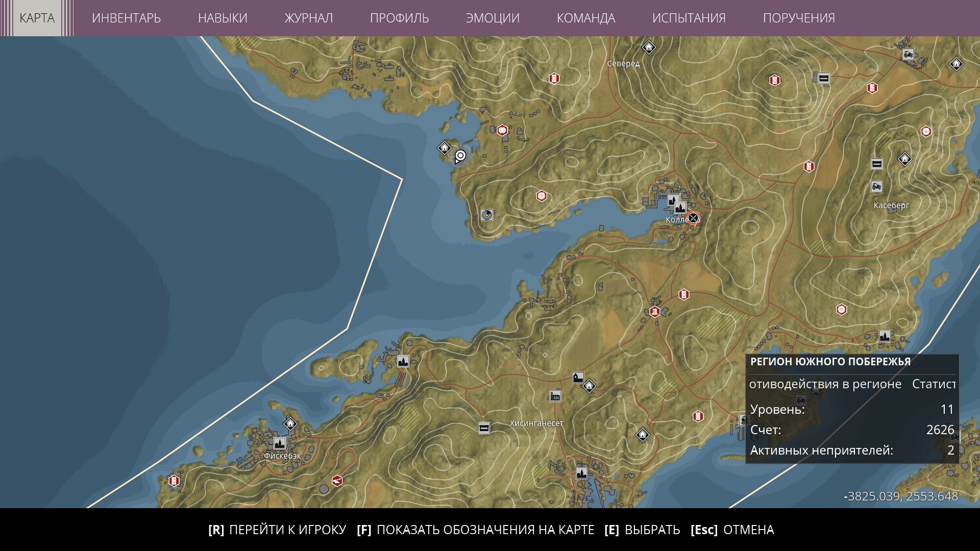980x551 pixels.
Task: Click the player location marker on the map
Action: (x=460, y=156)
